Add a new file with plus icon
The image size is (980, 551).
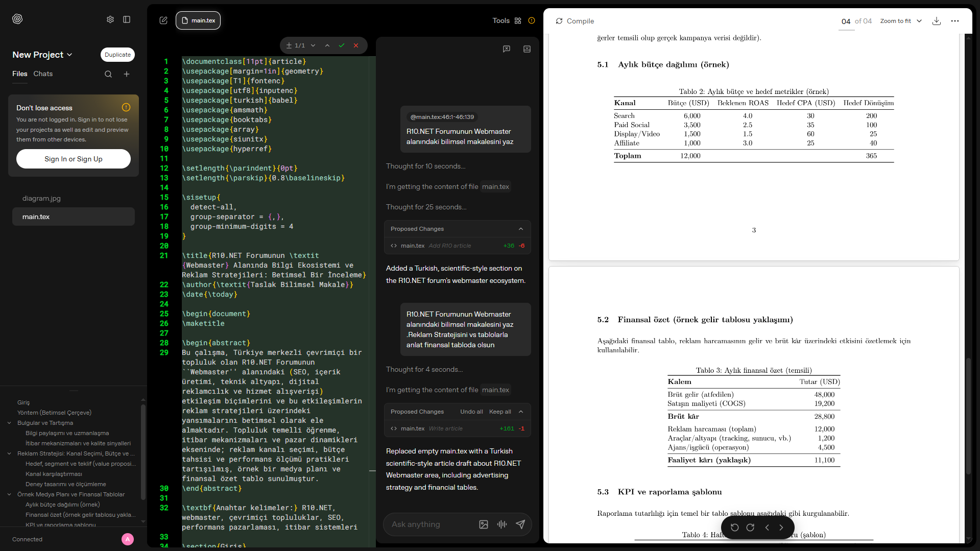click(127, 74)
